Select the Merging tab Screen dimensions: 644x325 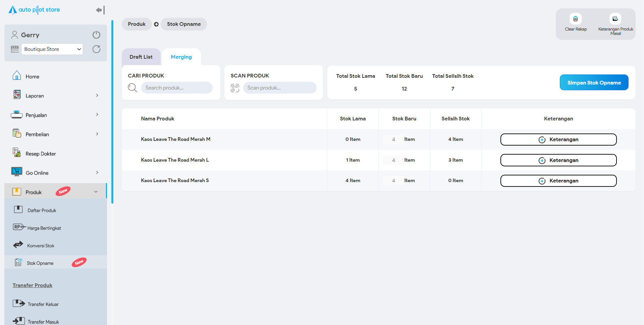coord(181,57)
